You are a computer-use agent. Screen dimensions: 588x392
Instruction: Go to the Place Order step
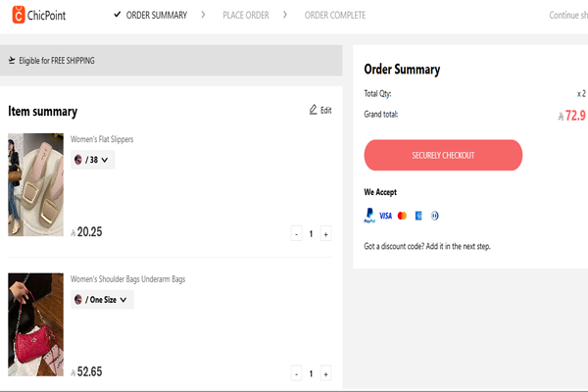(245, 15)
